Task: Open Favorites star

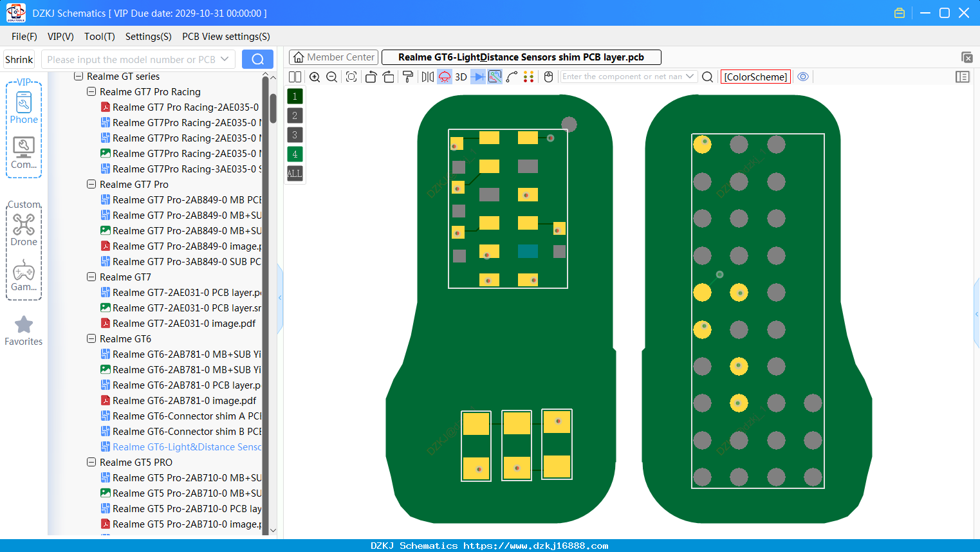Action: pyautogui.click(x=24, y=331)
